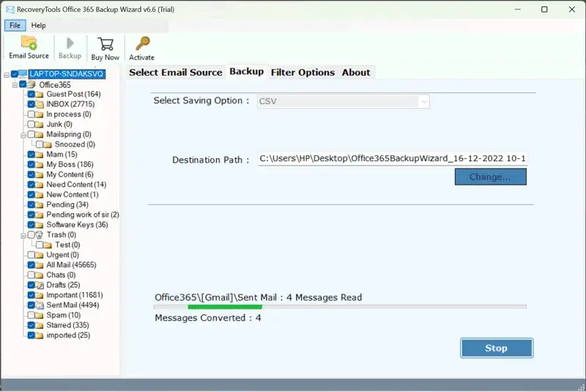The height and width of the screenshot is (392, 586).
Task: Switch to the About tab
Action: pos(356,72)
